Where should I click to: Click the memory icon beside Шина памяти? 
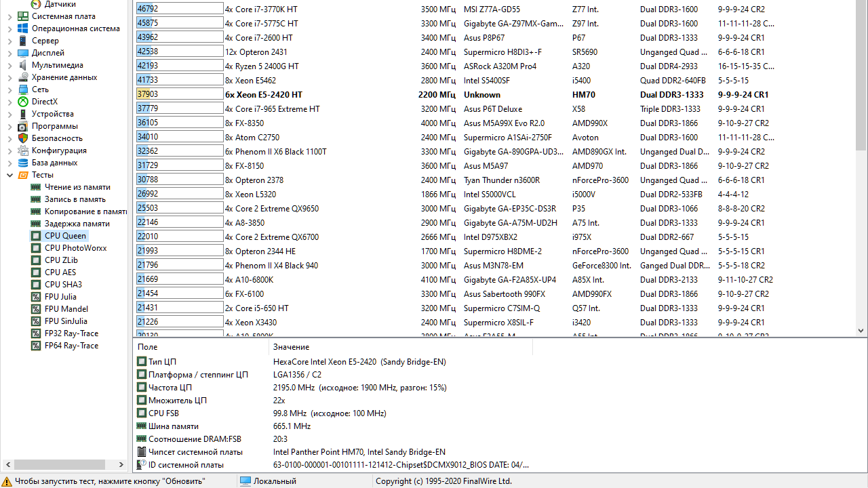click(x=142, y=426)
